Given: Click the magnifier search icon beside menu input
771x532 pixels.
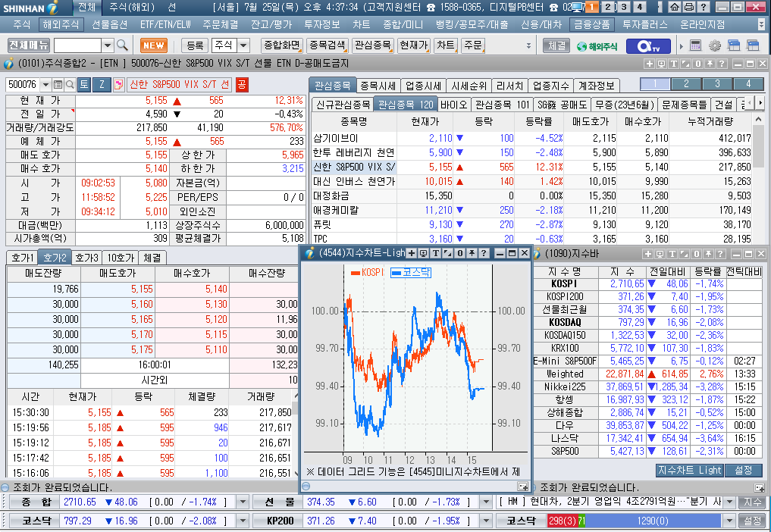Looking at the screenshot, I should tap(123, 45).
